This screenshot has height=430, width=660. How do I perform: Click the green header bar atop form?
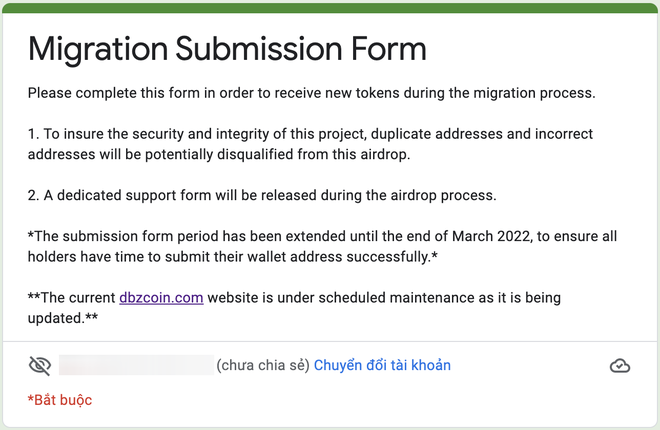pos(330,7)
